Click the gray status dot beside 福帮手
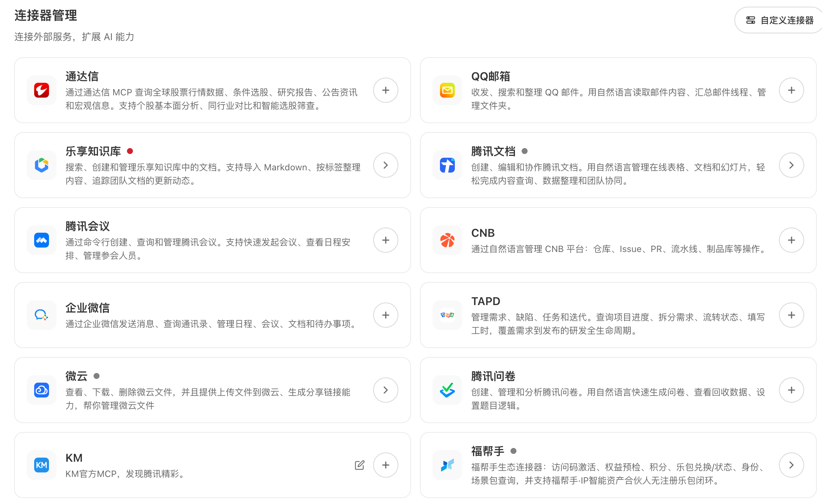 (513, 451)
